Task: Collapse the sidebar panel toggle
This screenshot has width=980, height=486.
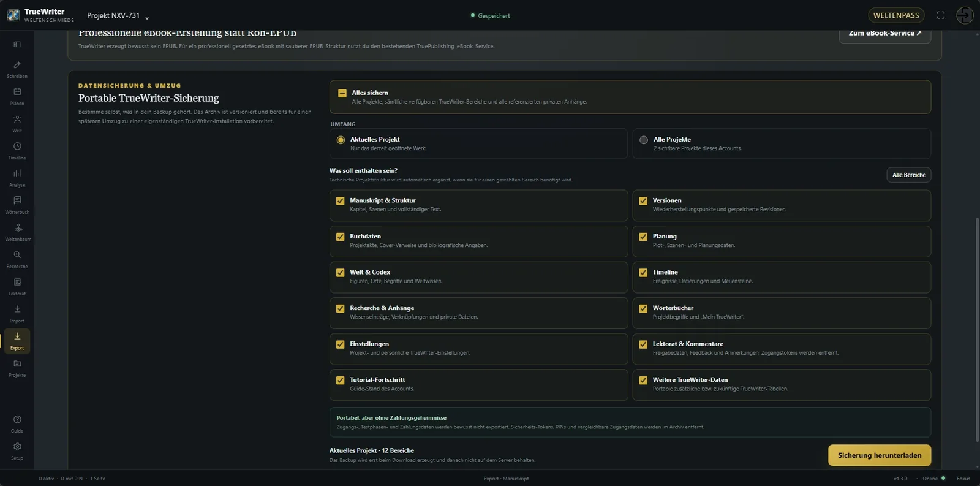Action: [17, 44]
